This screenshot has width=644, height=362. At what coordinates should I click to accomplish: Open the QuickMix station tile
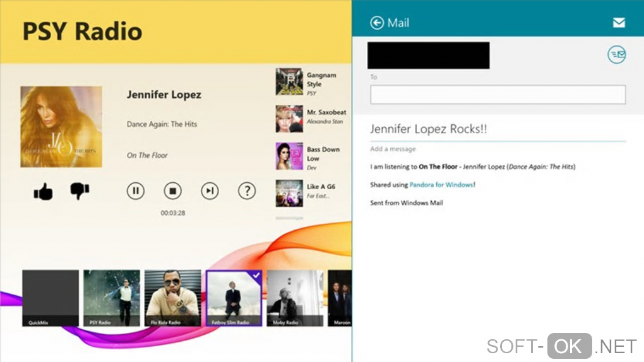point(51,298)
